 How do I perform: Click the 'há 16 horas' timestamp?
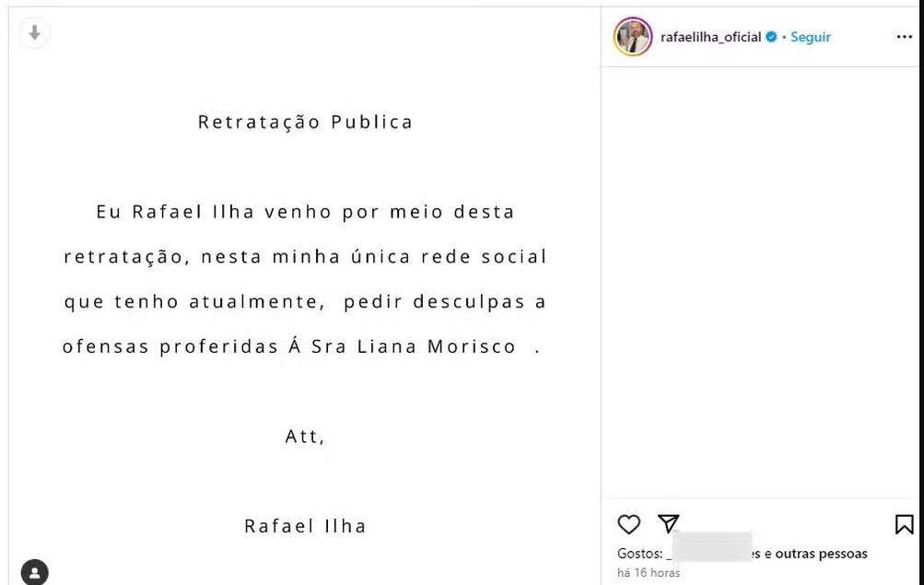pyautogui.click(x=649, y=573)
